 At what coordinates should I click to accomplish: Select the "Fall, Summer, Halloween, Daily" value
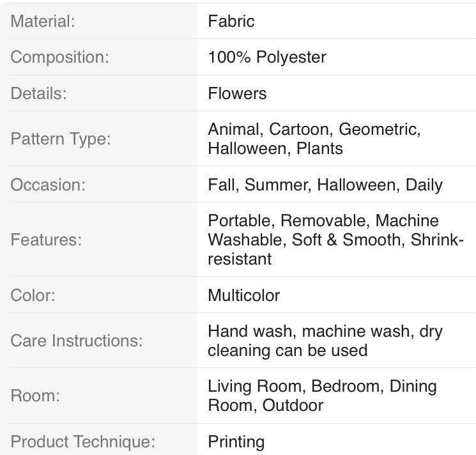[x=325, y=185]
